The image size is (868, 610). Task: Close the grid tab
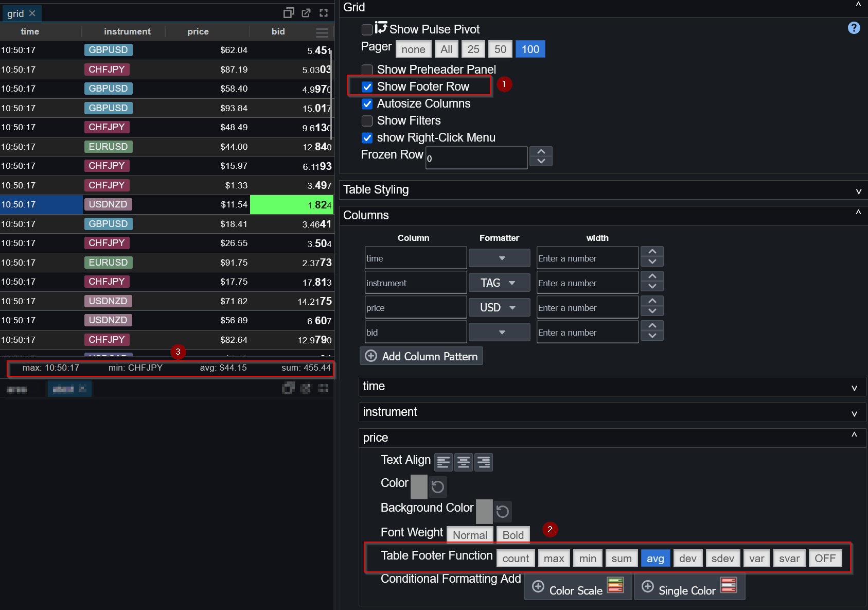(32, 13)
